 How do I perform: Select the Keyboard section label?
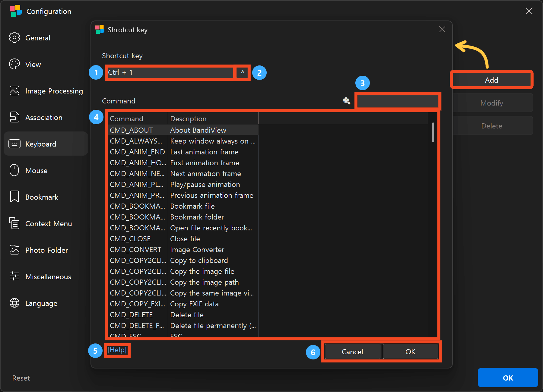(41, 144)
